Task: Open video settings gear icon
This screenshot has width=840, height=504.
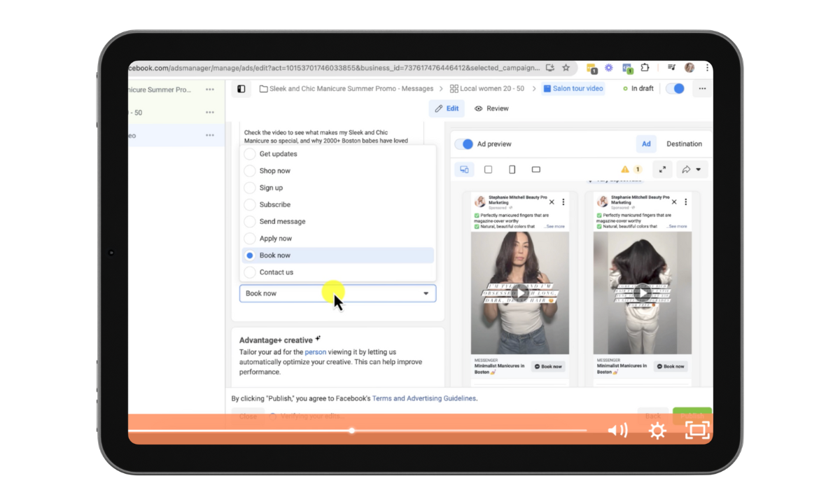Action: coord(657,430)
